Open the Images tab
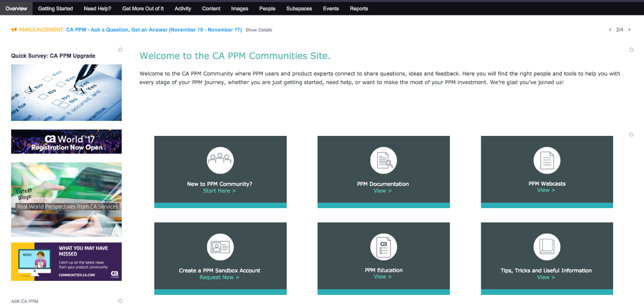Screen dimensions: 644x306 coord(239,9)
